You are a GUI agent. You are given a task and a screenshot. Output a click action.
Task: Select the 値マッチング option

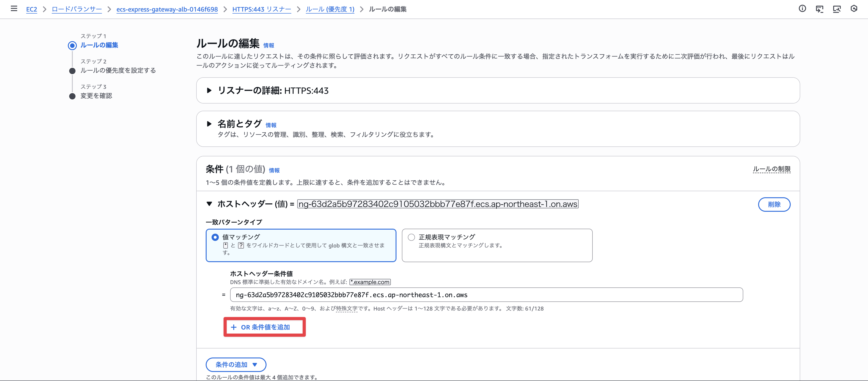coord(215,237)
